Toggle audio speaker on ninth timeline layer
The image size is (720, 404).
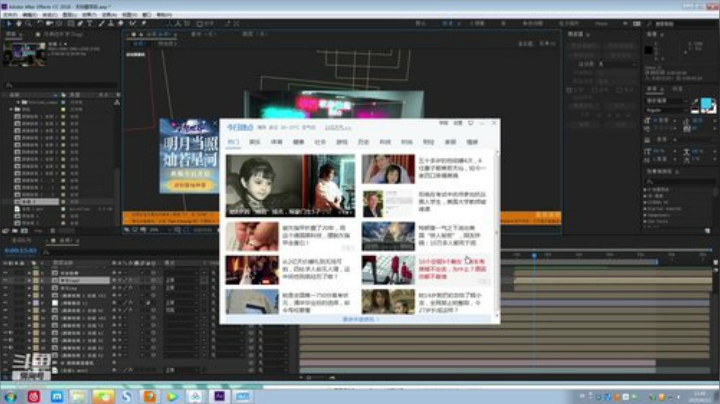click(11, 333)
